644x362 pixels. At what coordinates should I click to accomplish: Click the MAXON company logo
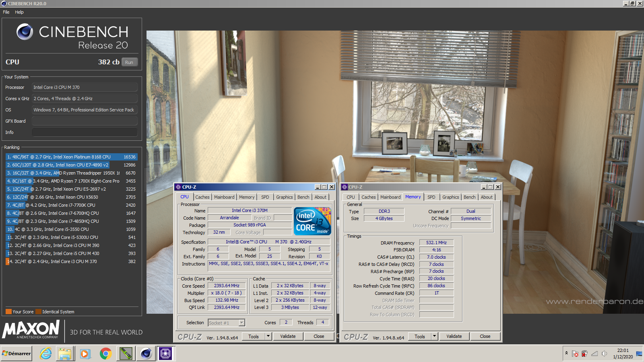pyautogui.click(x=31, y=329)
